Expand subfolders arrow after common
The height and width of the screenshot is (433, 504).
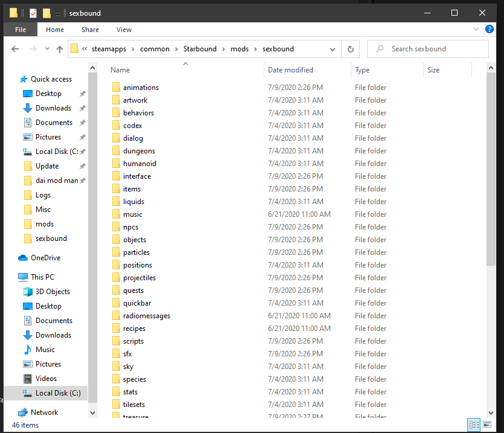pyautogui.click(x=176, y=50)
